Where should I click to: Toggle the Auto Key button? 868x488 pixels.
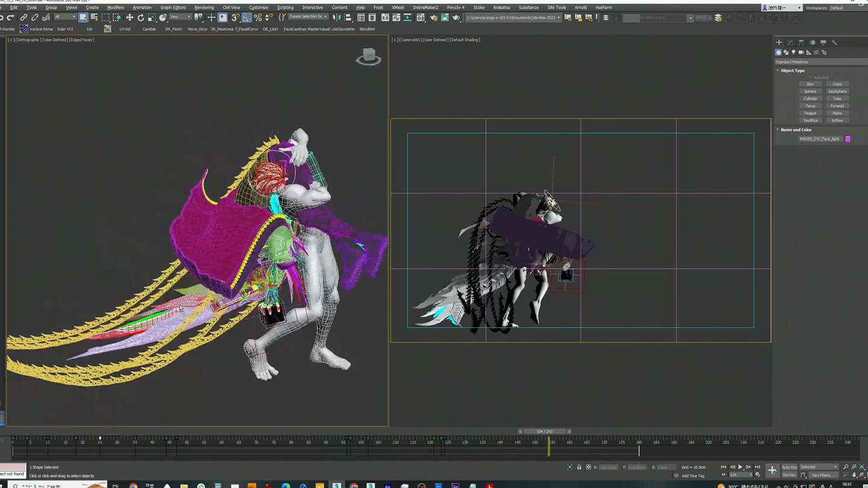pos(790,467)
